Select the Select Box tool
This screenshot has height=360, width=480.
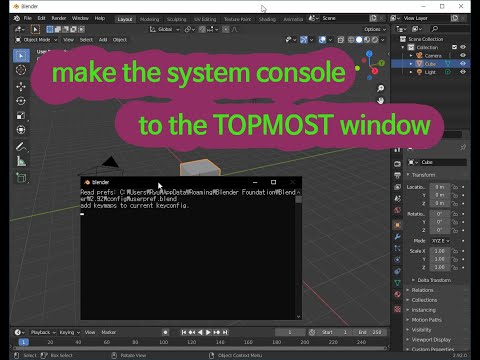point(21,56)
